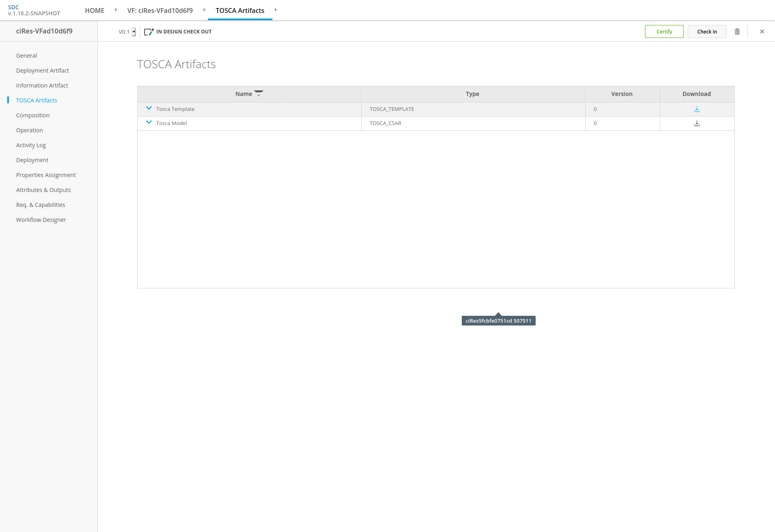This screenshot has height=532, width=775.
Task: Open Workflow Designer in sidebar
Action: 41,220
